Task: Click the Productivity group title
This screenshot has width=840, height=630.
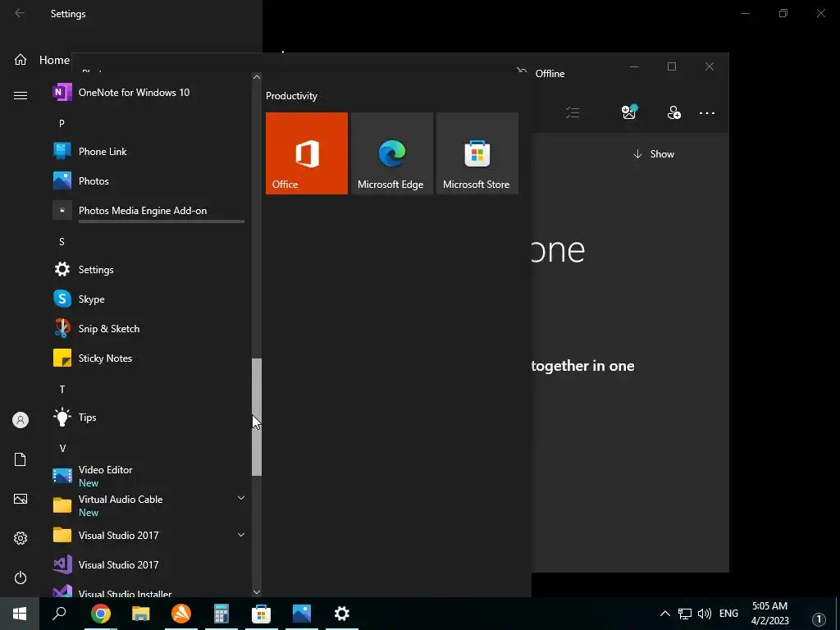Action: pyautogui.click(x=291, y=96)
